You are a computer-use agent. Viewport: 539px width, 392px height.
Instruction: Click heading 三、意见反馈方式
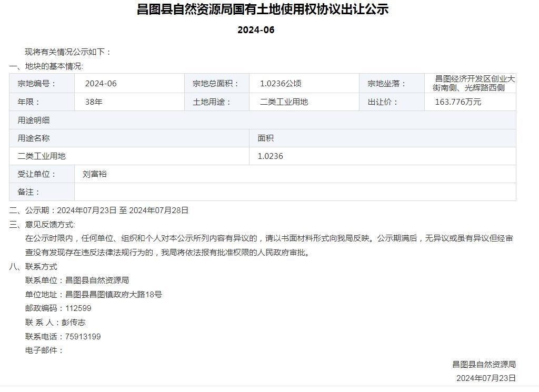(x=42, y=225)
